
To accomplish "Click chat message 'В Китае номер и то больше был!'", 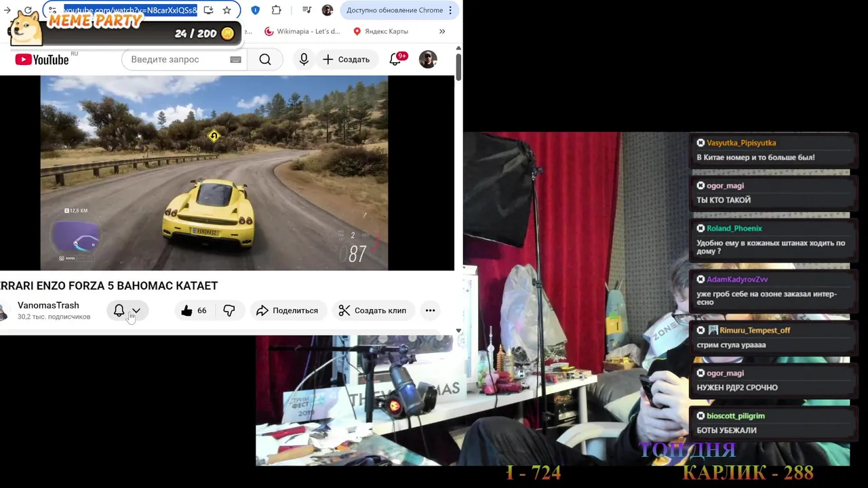I will pos(755,157).
